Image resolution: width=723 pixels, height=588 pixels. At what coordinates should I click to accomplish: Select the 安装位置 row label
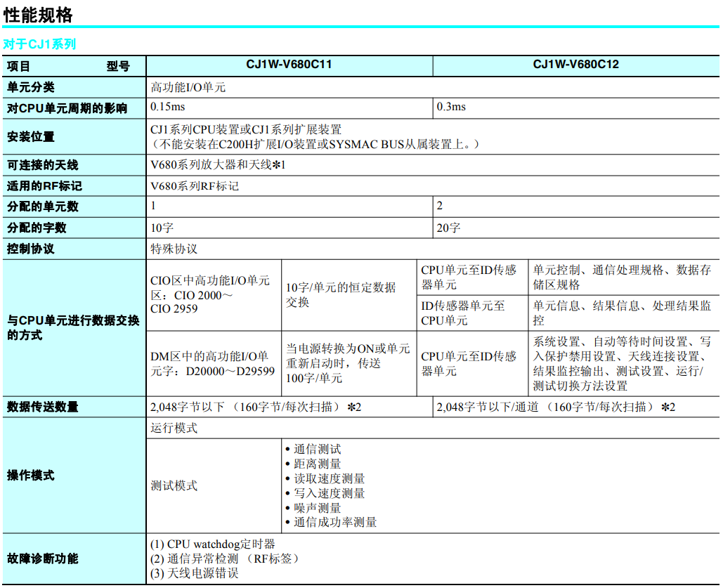[30, 136]
